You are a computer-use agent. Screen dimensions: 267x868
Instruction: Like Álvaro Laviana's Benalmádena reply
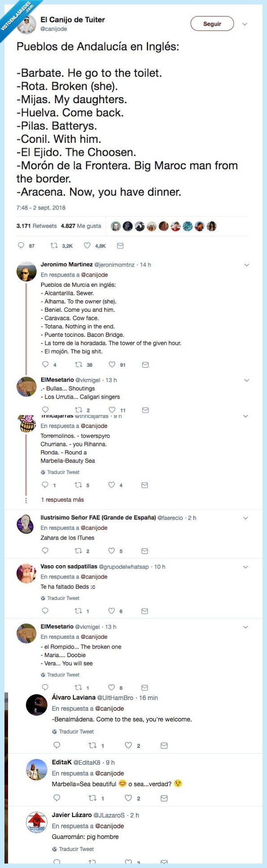point(128,745)
